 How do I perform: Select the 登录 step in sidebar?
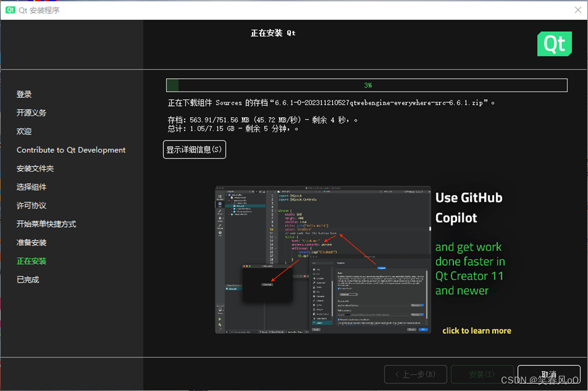point(24,94)
